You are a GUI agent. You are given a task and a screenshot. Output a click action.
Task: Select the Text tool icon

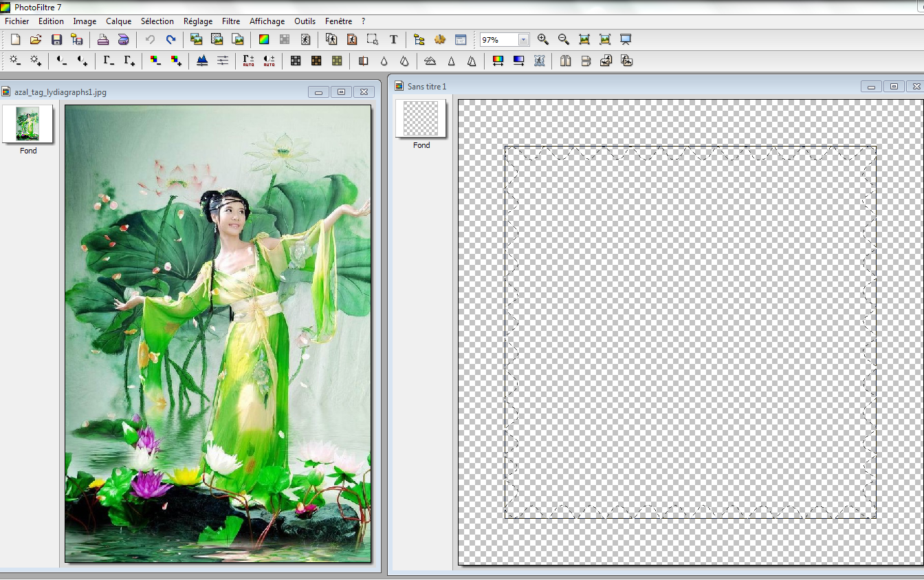click(393, 40)
